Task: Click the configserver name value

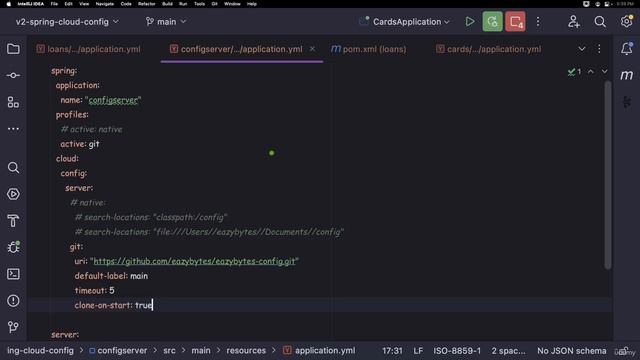Action: [113, 100]
